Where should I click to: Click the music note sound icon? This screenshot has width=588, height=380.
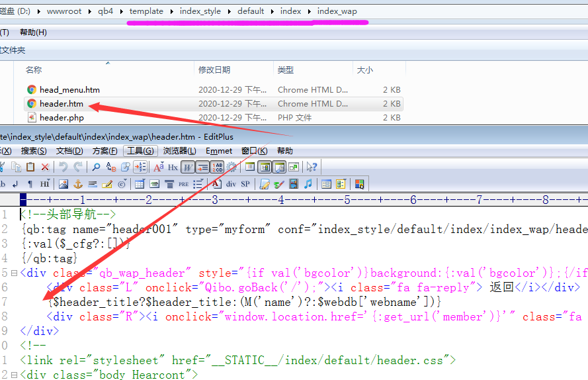(x=308, y=184)
